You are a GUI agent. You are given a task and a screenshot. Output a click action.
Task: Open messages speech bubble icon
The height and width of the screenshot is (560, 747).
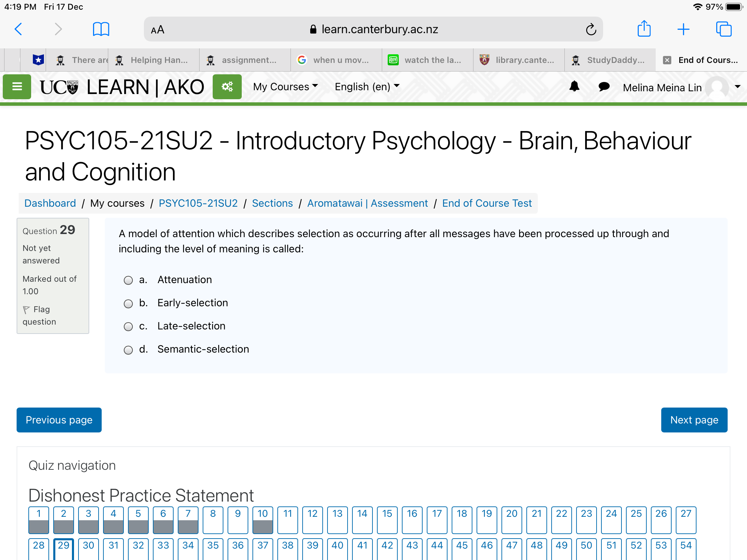[x=604, y=86]
